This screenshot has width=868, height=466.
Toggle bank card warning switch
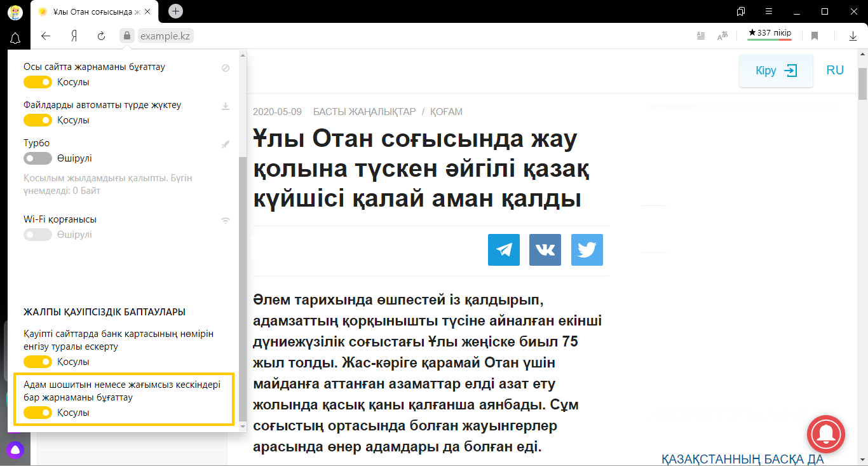pos(37,362)
